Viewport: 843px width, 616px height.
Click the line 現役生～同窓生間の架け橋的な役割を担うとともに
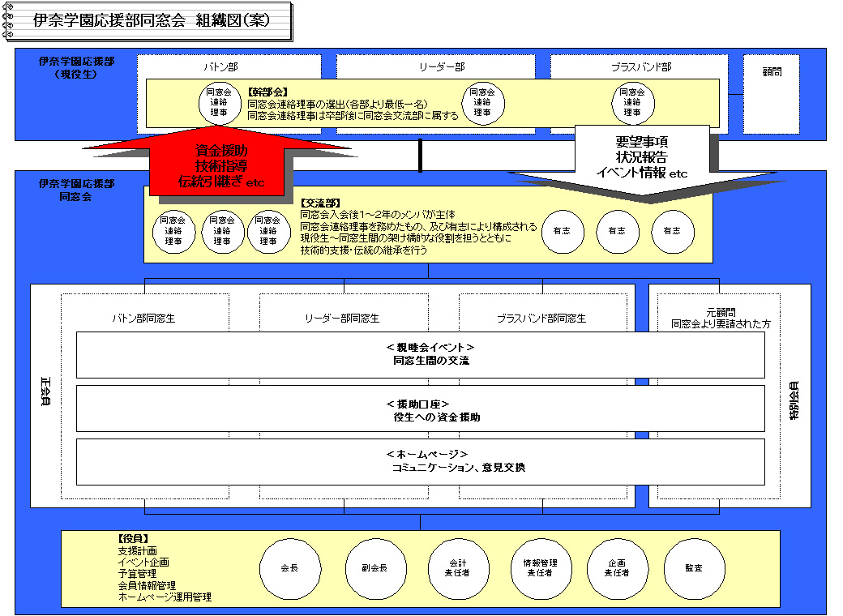point(405,238)
